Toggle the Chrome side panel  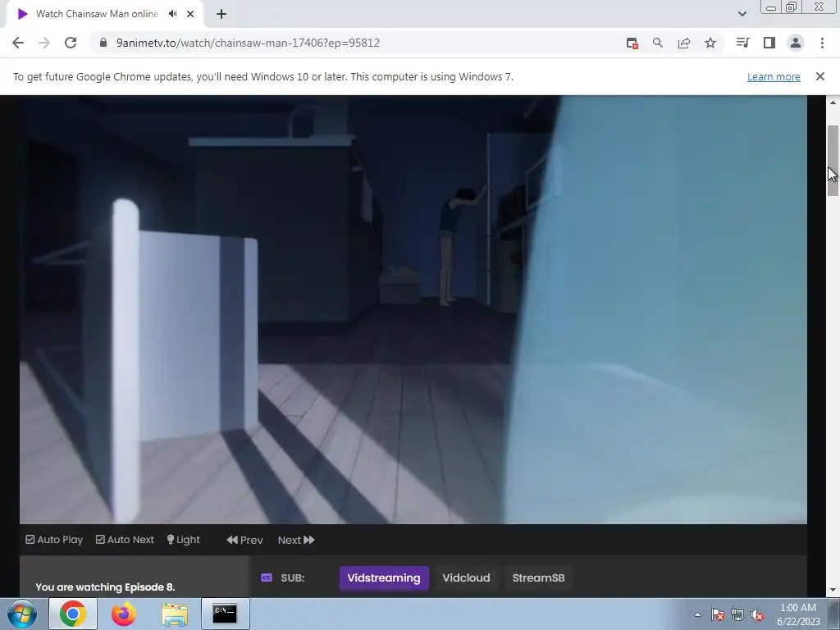pos(769,43)
